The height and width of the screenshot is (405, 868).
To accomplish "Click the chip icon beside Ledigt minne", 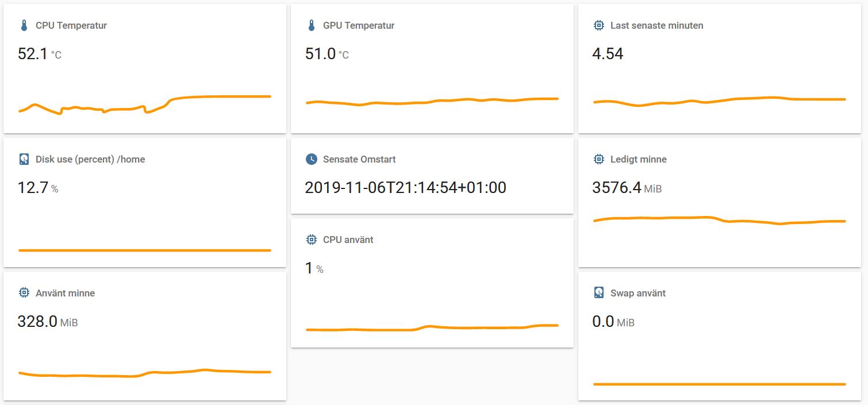I will pos(598,159).
